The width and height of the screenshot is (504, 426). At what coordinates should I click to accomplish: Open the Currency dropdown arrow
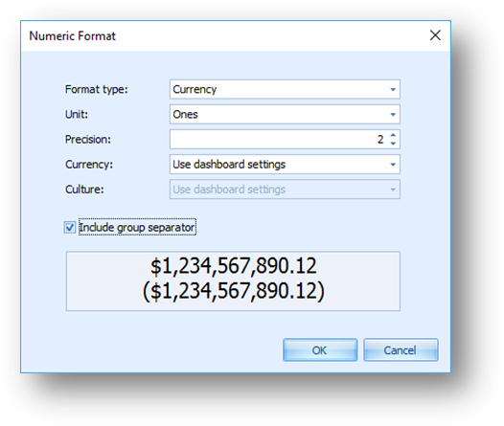(393, 165)
